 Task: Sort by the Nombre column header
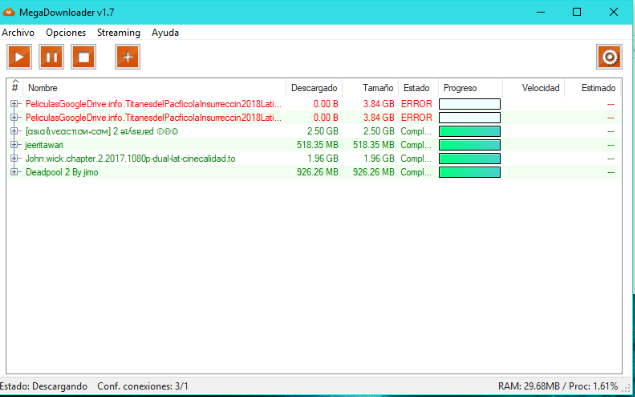pos(155,88)
